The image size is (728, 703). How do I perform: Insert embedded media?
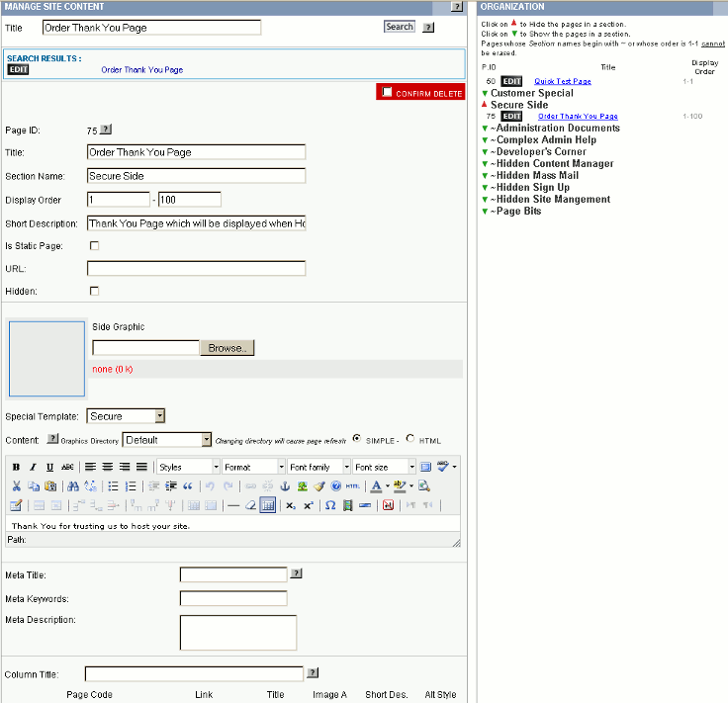[x=347, y=505]
